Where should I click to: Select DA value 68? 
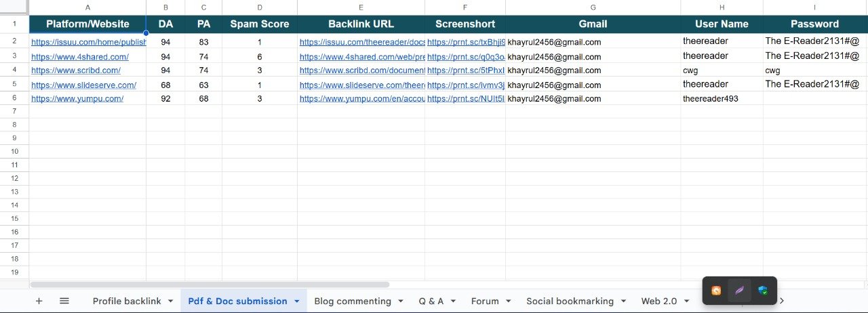(165, 85)
